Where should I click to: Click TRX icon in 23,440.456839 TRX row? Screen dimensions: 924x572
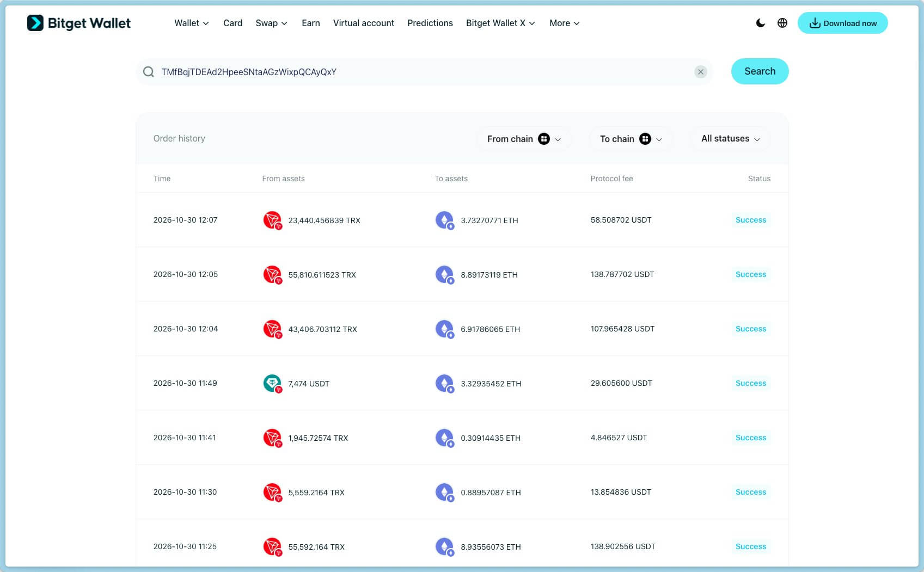pyautogui.click(x=272, y=220)
